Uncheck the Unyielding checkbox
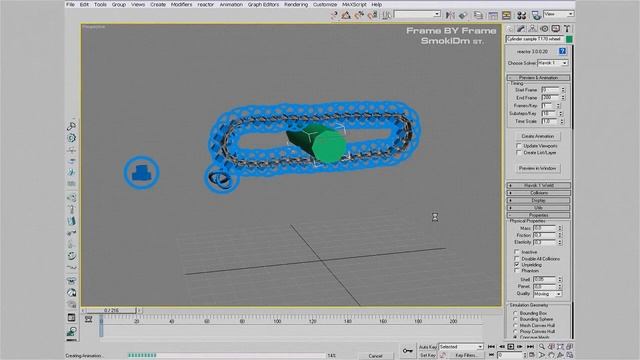Viewport: 640px width, 360px height. pyautogui.click(x=517, y=265)
